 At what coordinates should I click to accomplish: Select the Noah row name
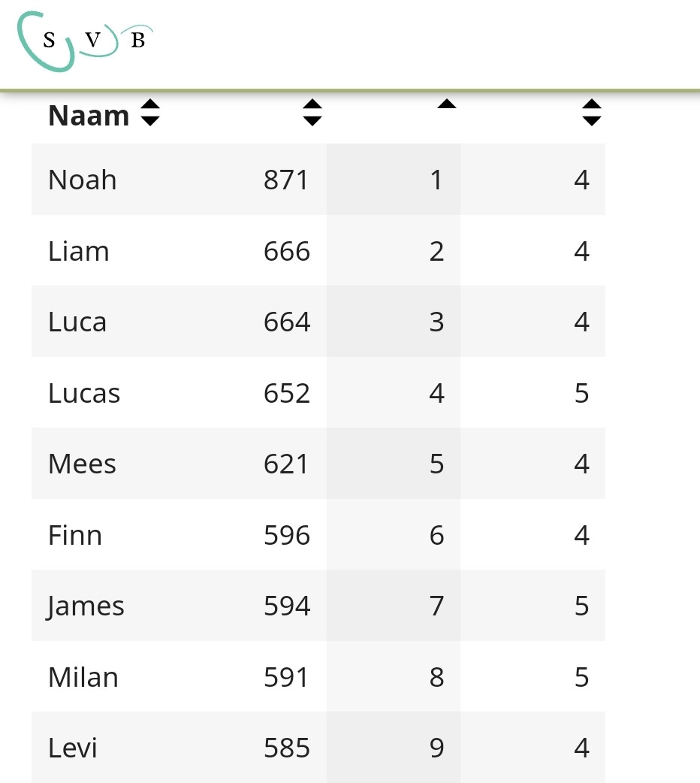[83, 180]
